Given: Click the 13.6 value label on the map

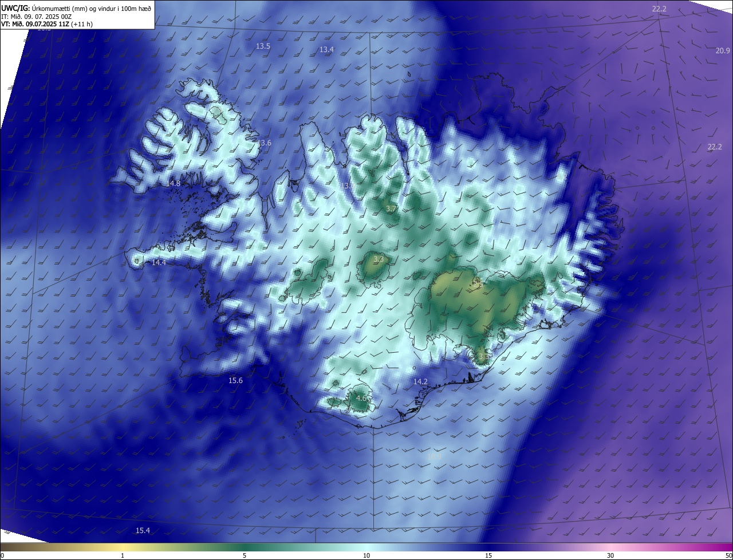Looking at the screenshot, I should point(264,143).
